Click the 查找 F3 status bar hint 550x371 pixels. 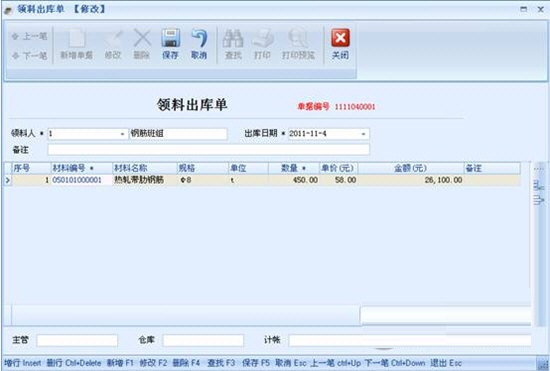point(221,363)
